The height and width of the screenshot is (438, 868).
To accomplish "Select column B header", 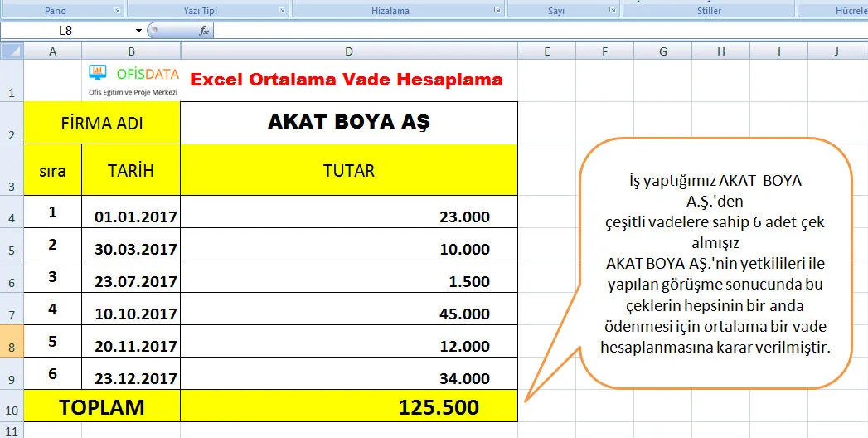I will point(131,51).
